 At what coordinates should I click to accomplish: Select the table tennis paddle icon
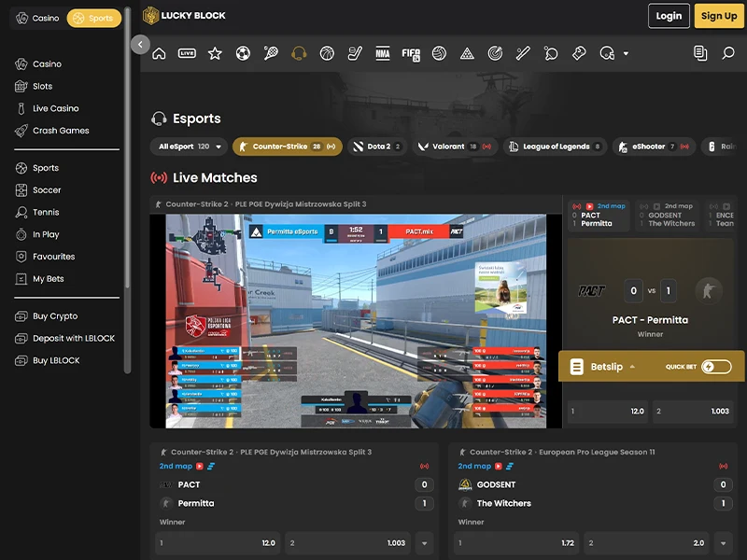[x=551, y=53]
